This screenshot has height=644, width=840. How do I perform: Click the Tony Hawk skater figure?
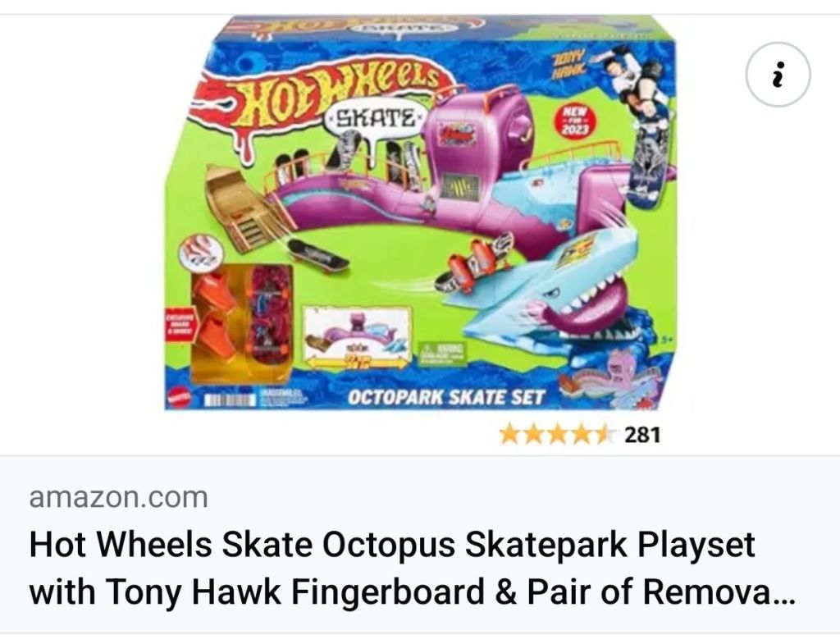coord(636,80)
